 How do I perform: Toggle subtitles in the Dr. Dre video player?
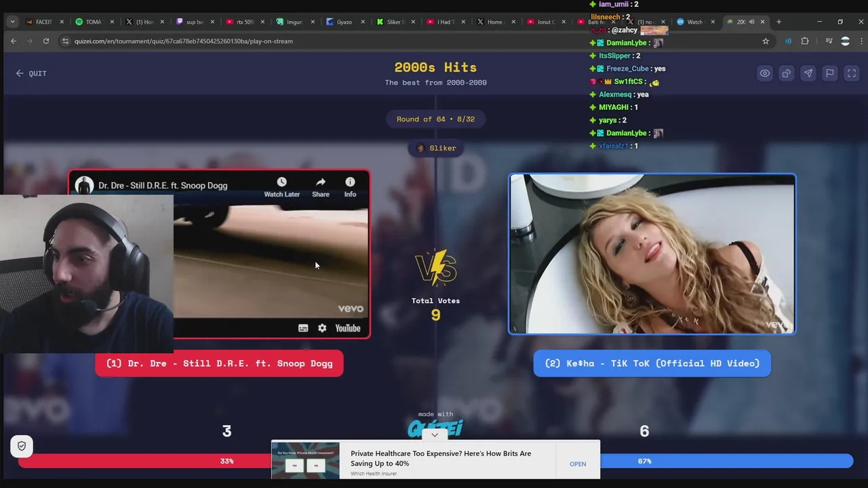pyautogui.click(x=303, y=328)
